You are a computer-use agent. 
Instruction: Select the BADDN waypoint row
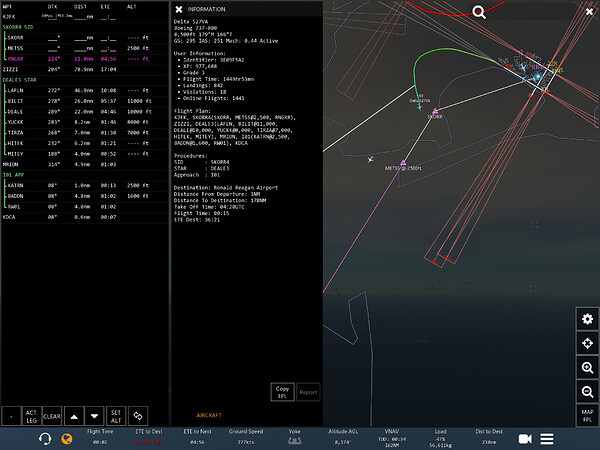pyautogui.click(x=84, y=196)
